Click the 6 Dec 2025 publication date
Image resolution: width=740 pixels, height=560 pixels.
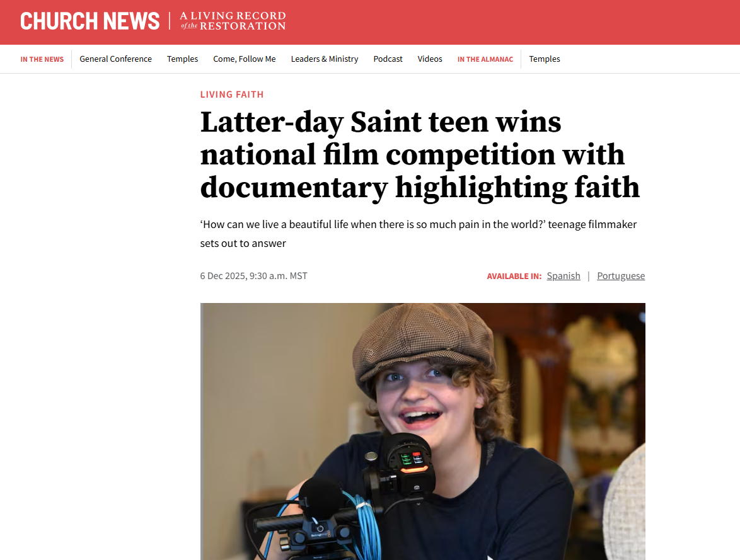[x=253, y=275]
